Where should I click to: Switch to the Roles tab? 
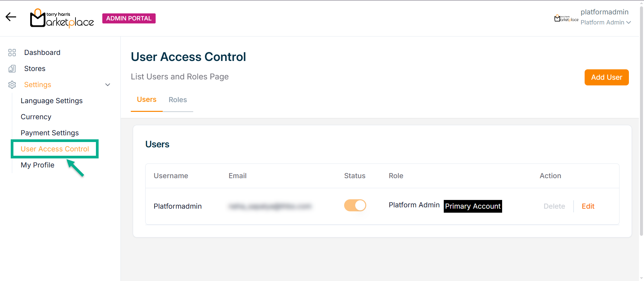point(177,100)
